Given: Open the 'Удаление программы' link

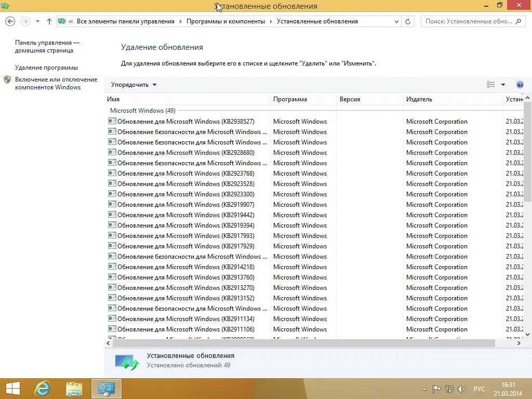Looking at the screenshot, I should point(46,68).
